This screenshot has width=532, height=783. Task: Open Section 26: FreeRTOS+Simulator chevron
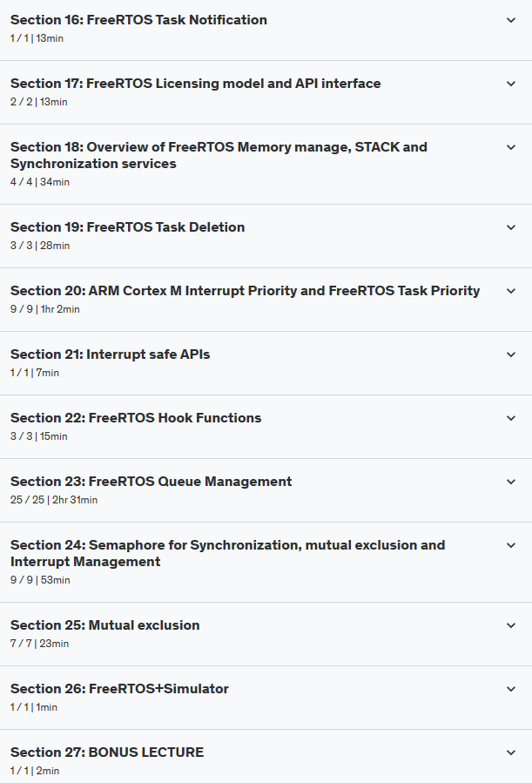[x=511, y=688]
